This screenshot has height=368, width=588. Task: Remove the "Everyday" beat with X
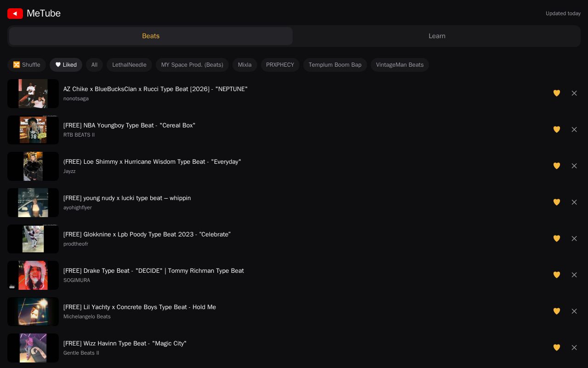[574, 166]
